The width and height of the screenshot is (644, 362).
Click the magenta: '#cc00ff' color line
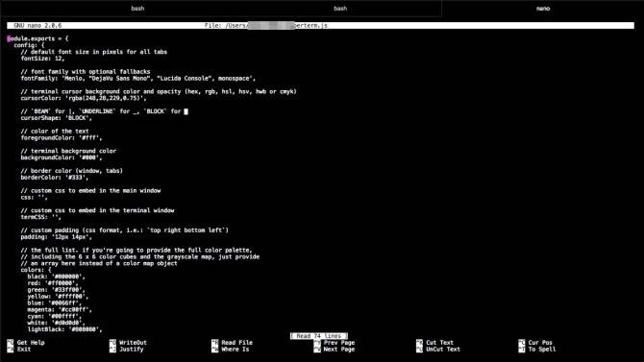coord(60,309)
